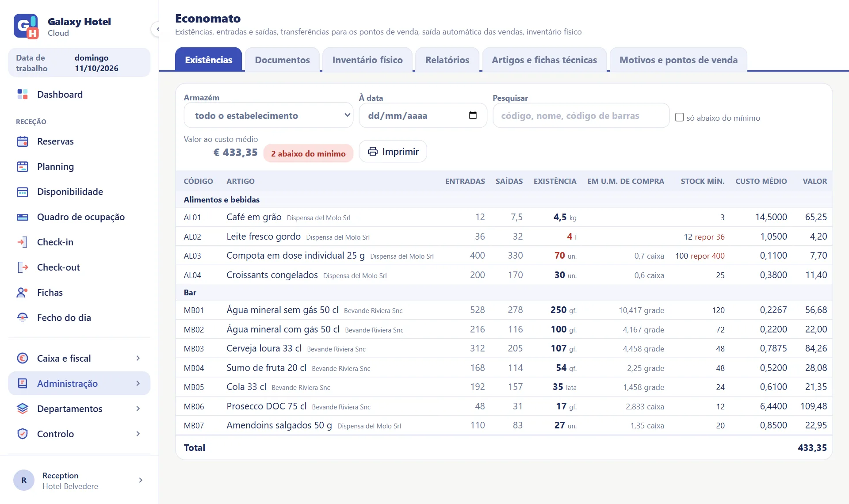The image size is (849, 504).
Task: Click the Quadro de ocupação icon
Action: [x=23, y=217]
